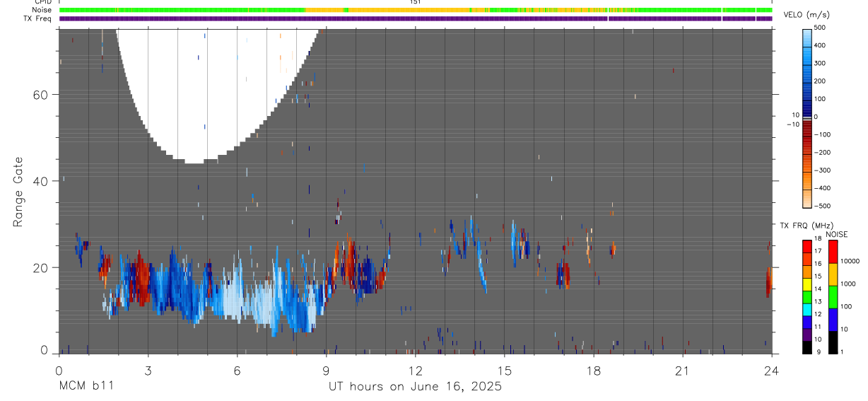Click the '3' UT hour tick label

148,371
